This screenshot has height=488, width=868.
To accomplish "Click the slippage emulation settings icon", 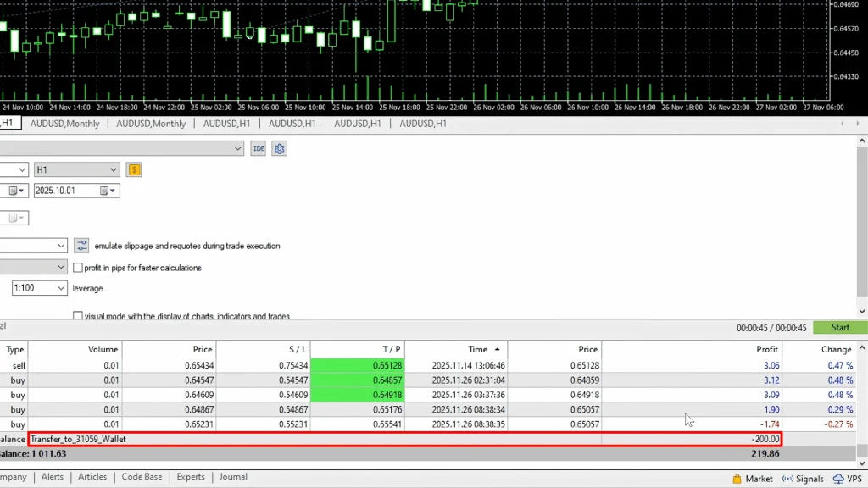I will [x=81, y=246].
